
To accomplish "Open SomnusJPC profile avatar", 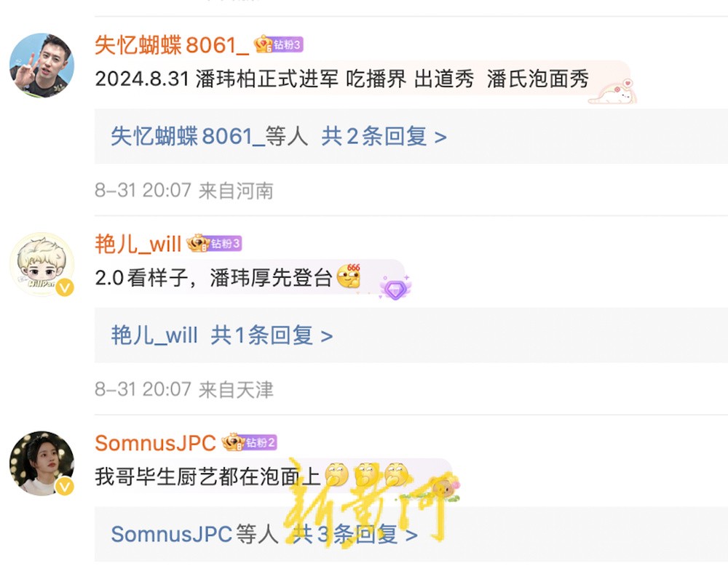I will [41, 463].
